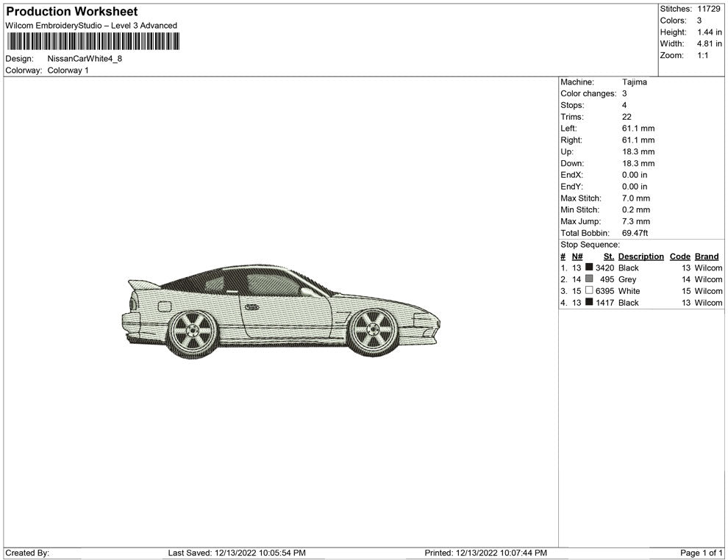Click the 'N#' column header

click(x=577, y=256)
